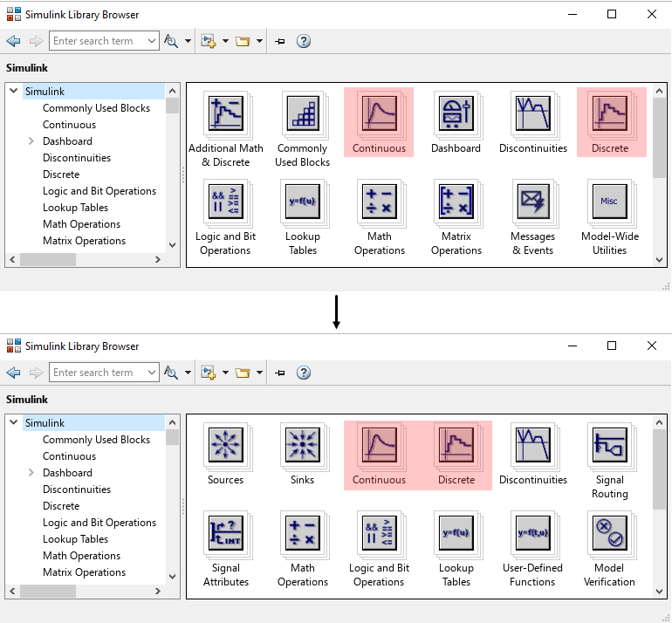The height and width of the screenshot is (623, 672).
Task: Open the new model dropdown arrow in bottom window
Action: [225, 373]
